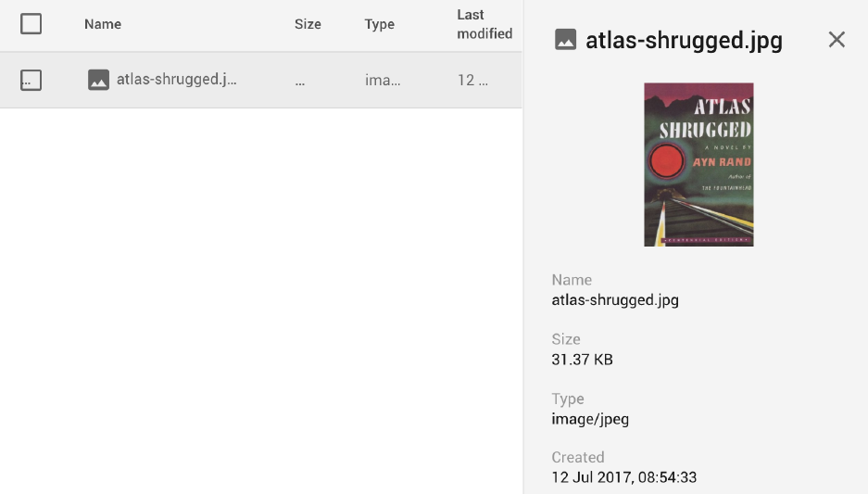Sort by the Last modified column header
The image size is (868, 494).
(484, 24)
